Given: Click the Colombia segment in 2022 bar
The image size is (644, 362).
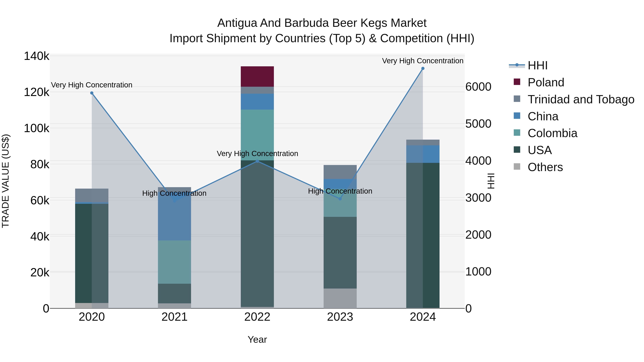Looking at the screenshot, I should [257, 135].
